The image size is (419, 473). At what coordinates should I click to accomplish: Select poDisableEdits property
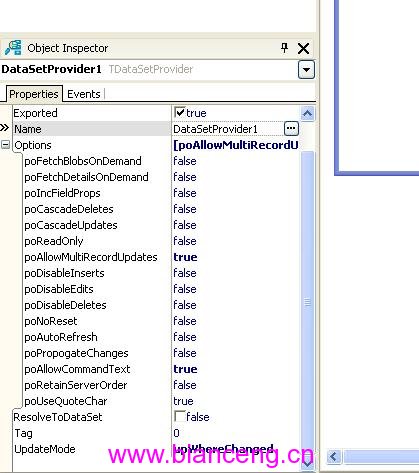coord(59,289)
